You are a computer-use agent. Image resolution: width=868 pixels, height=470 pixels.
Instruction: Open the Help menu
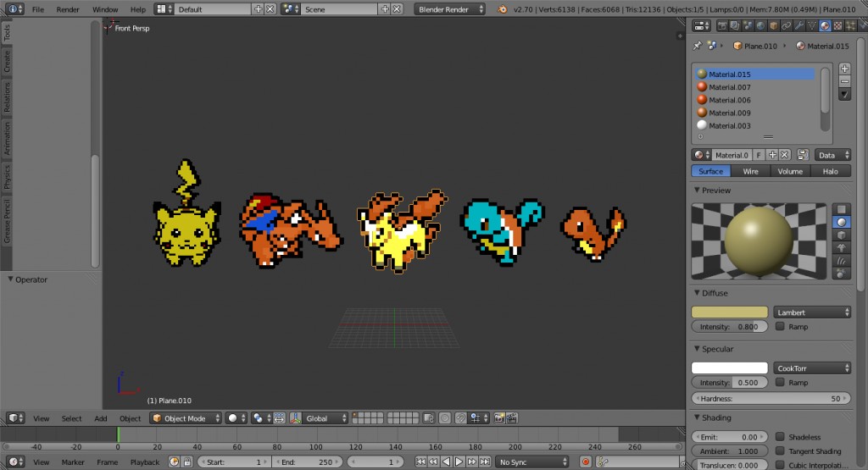click(138, 9)
